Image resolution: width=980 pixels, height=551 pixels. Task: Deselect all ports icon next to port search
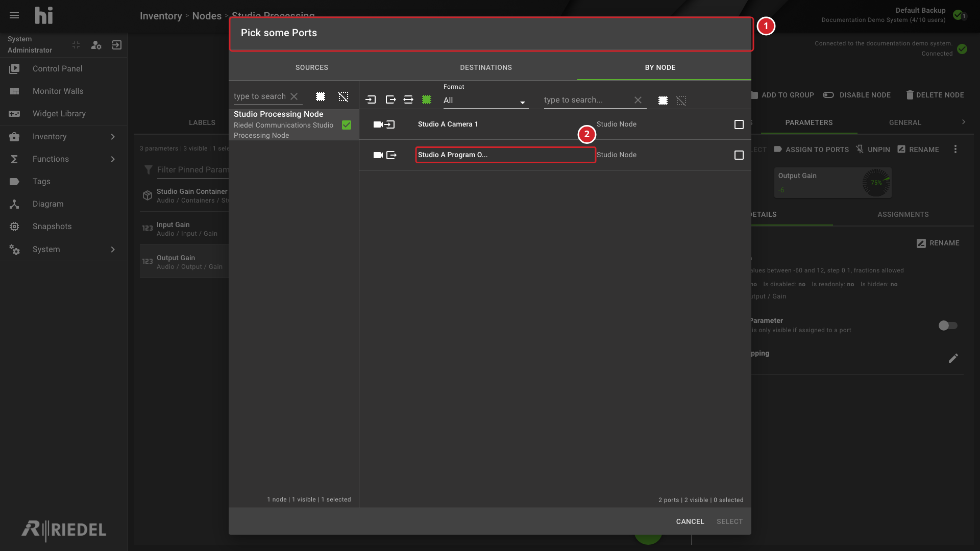[681, 101]
